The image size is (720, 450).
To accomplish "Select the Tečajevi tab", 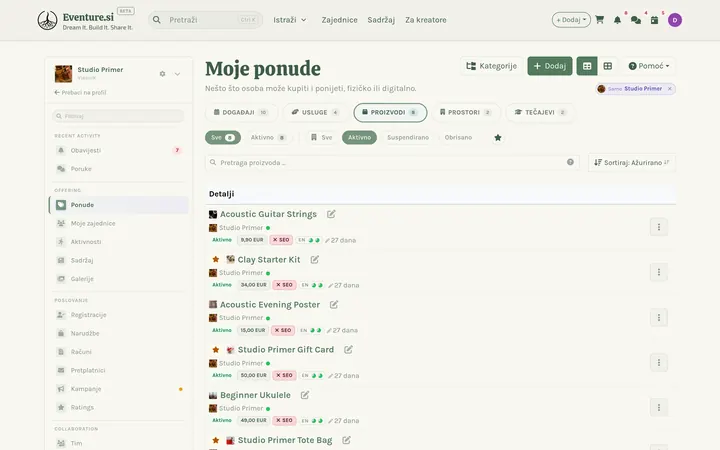I will tap(540, 112).
